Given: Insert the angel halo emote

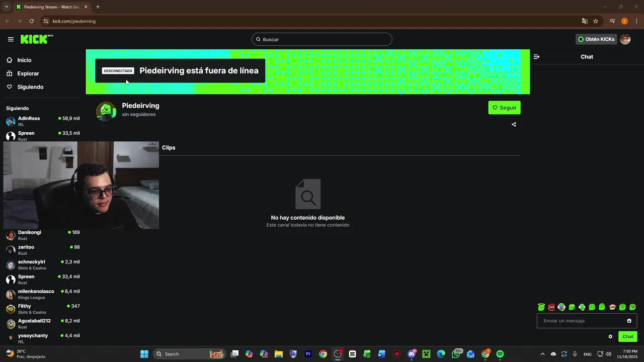Looking at the screenshot, I should pos(541,307).
